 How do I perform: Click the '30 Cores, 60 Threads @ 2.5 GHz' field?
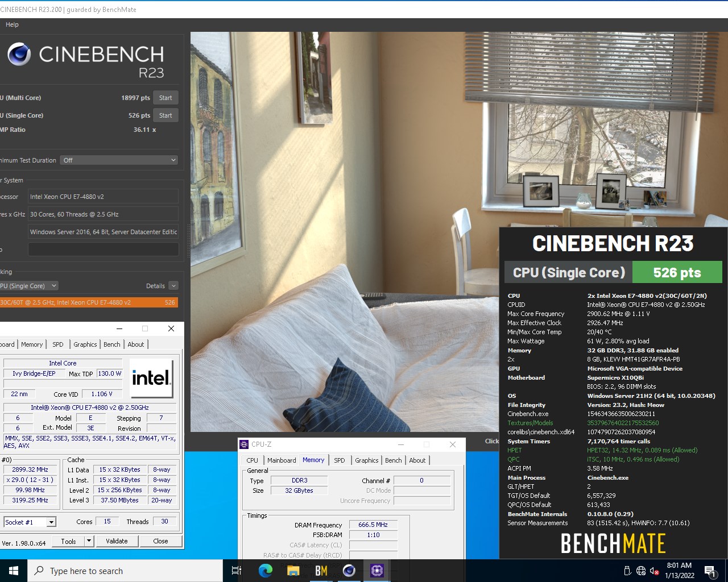[104, 214]
